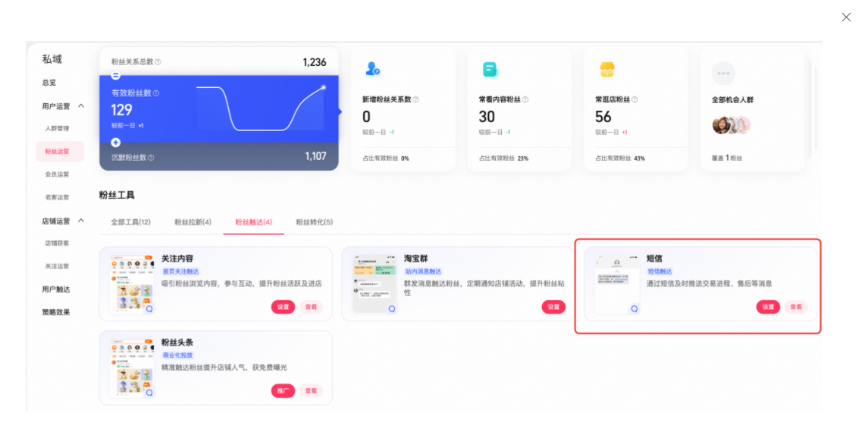Click the 短信触达 tag
The image size is (868, 432).
660,271
